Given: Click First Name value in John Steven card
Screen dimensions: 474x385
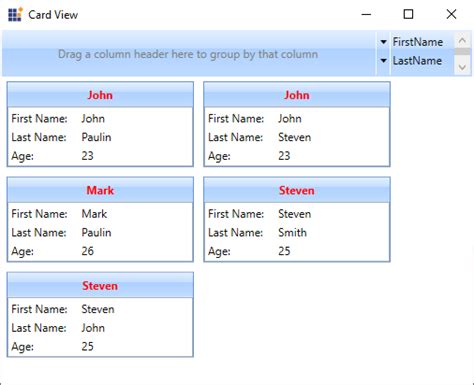Looking at the screenshot, I should coord(290,118).
